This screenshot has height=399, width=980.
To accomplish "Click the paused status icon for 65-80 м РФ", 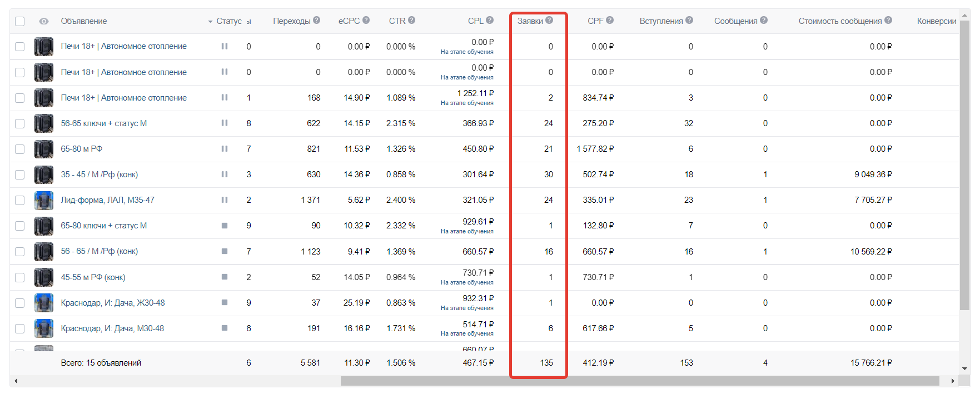I will 225,149.
